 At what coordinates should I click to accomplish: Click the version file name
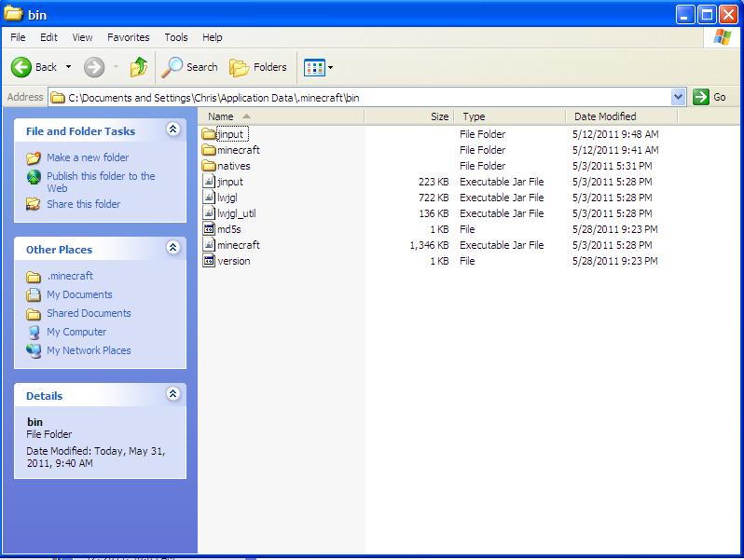pos(233,261)
